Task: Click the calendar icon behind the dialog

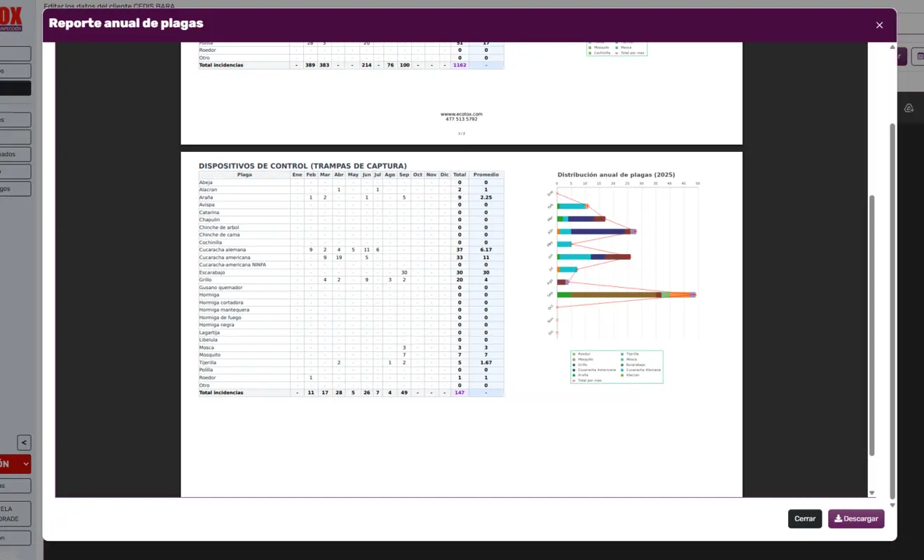Action: coord(920,57)
